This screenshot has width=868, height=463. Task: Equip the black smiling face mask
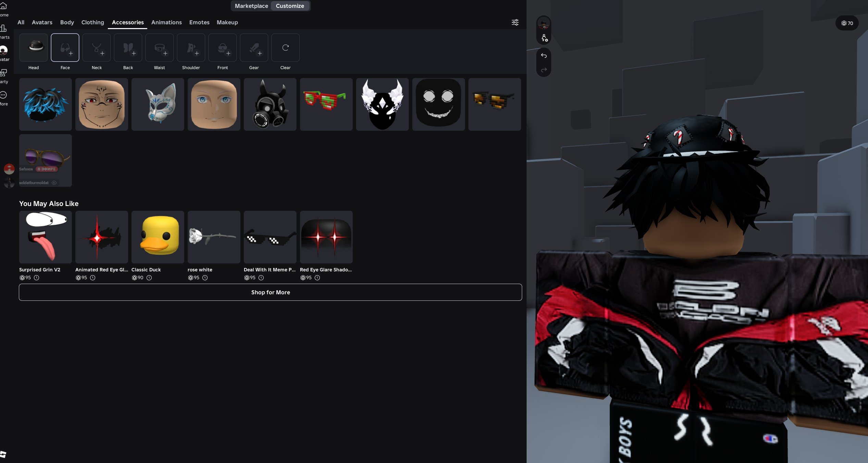pos(439,104)
